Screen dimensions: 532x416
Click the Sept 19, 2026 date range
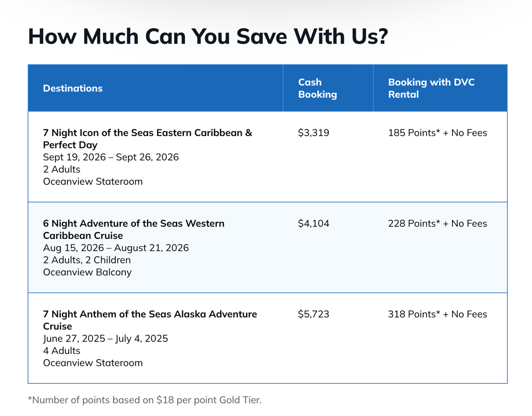pyautogui.click(x=111, y=157)
